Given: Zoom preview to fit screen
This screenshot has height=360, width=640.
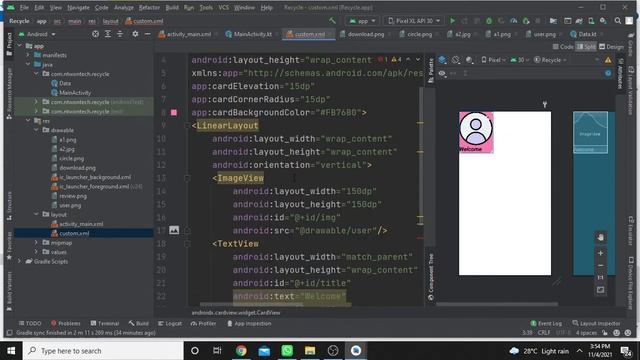Looking at the screenshot, I should [600, 290].
